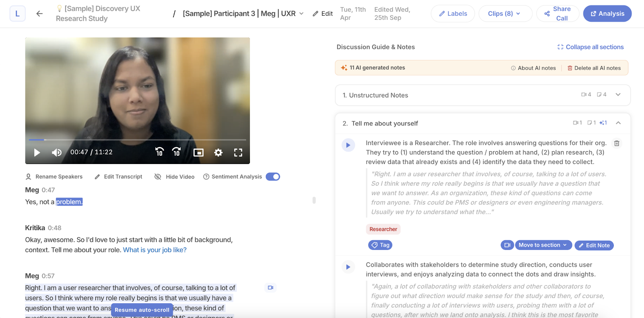Viewport: 644px width, 318px height.
Task: Click the Meg 0:47 timestamp
Action: point(48,190)
